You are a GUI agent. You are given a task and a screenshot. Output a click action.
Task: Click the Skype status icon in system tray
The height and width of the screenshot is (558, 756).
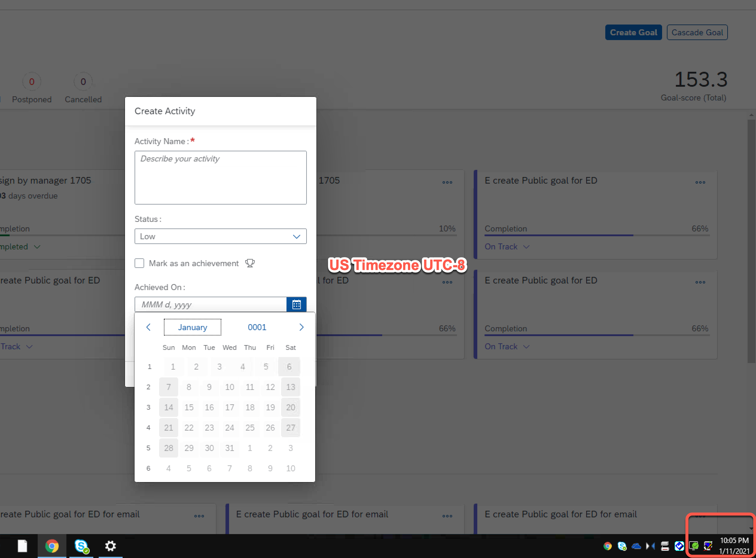point(621,546)
